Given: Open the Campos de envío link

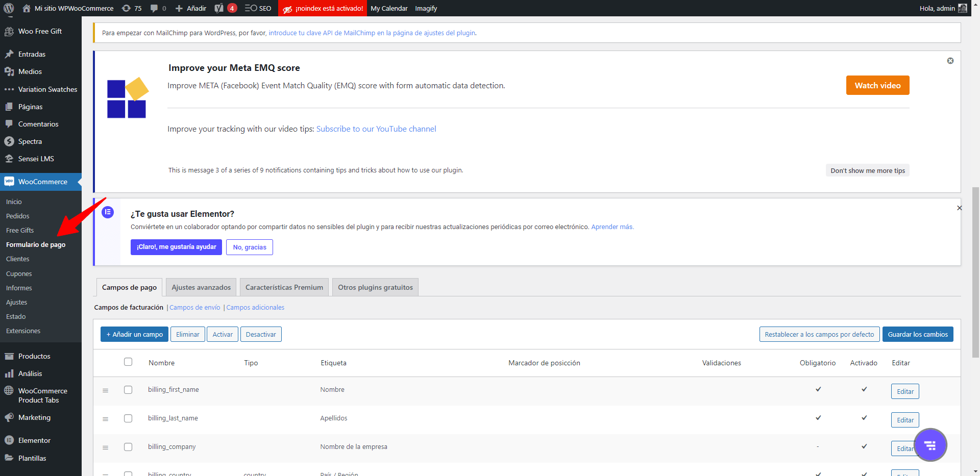Looking at the screenshot, I should point(195,307).
